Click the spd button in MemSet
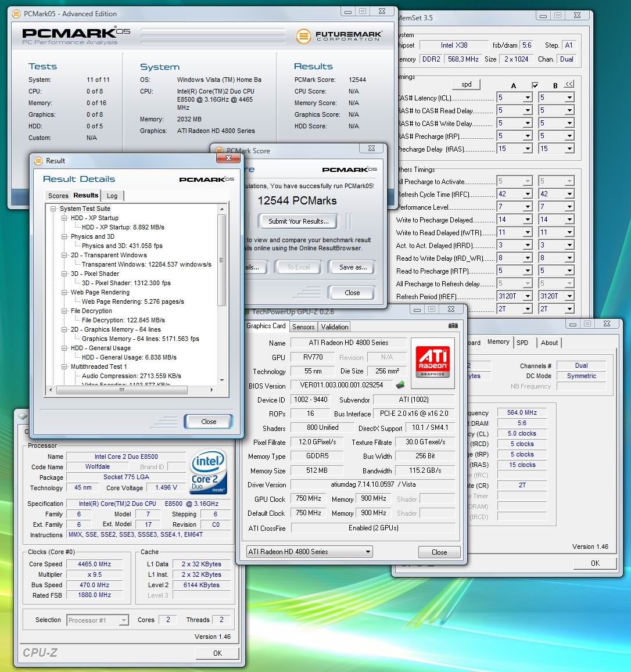The height and width of the screenshot is (672, 631). pos(466,84)
